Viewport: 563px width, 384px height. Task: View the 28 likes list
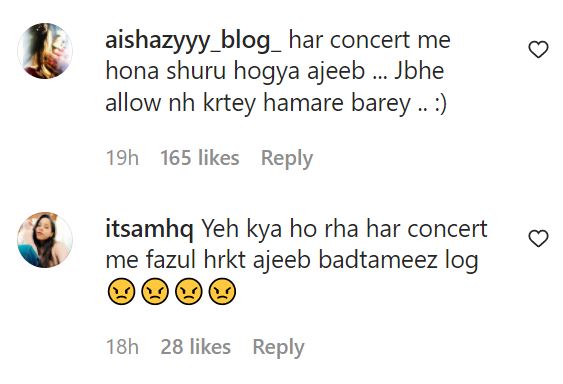coord(195,347)
